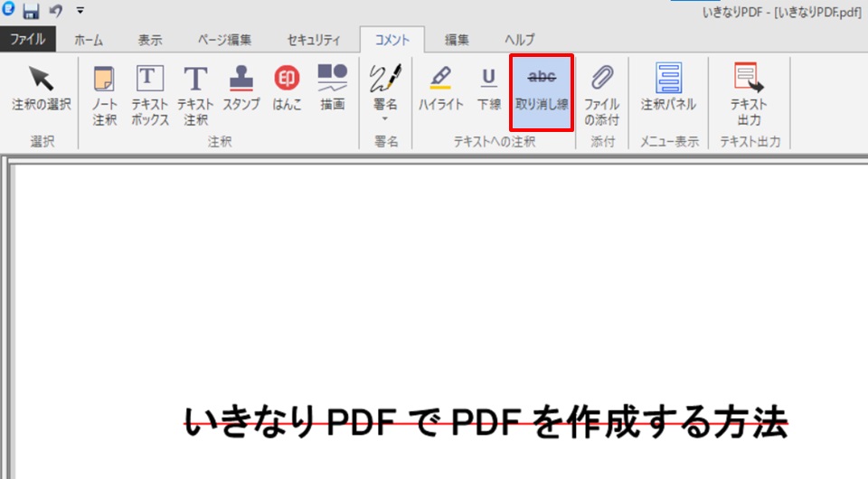Expand the 署名 dropdown arrow
868x479 pixels.
point(385,118)
